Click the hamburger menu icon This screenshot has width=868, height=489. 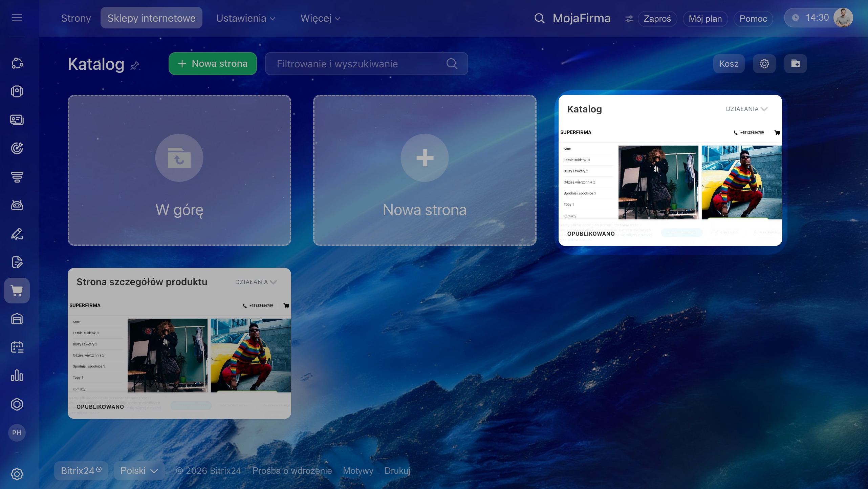click(x=17, y=18)
